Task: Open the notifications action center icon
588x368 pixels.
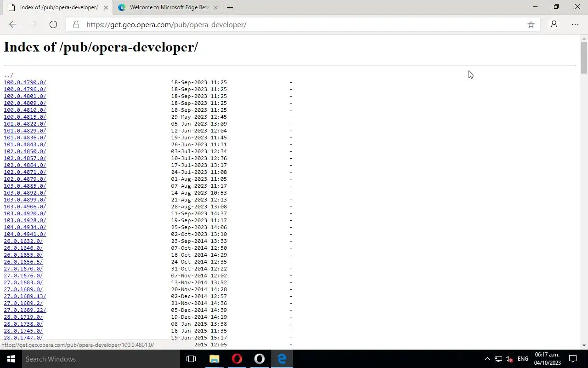Action: (573, 359)
